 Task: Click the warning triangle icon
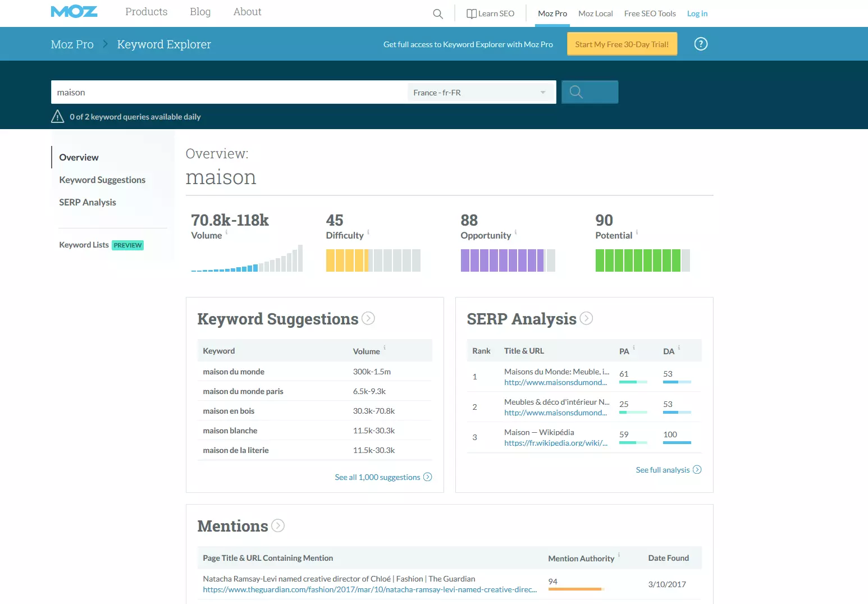tap(57, 116)
